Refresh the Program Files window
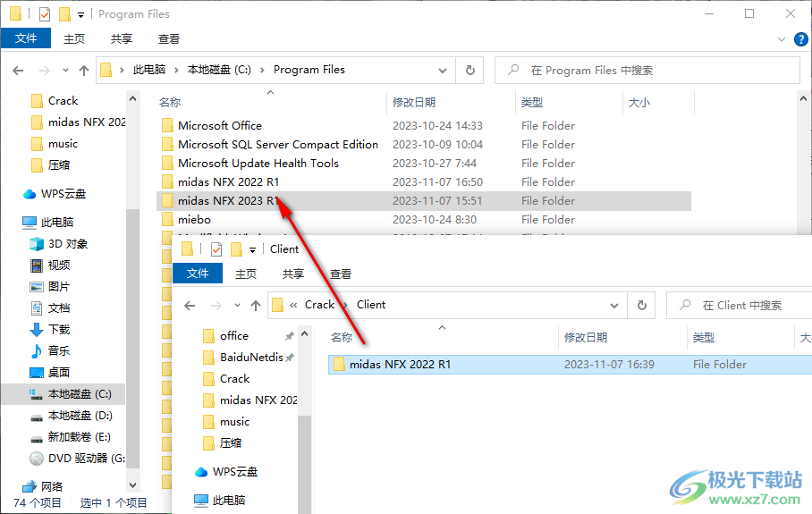The image size is (812, 514). [x=469, y=70]
